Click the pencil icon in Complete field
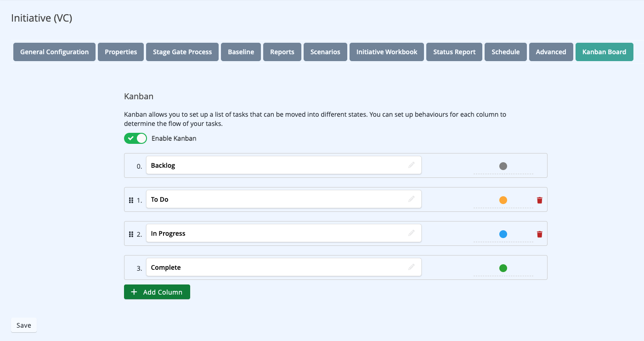The image size is (644, 341). tap(412, 267)
